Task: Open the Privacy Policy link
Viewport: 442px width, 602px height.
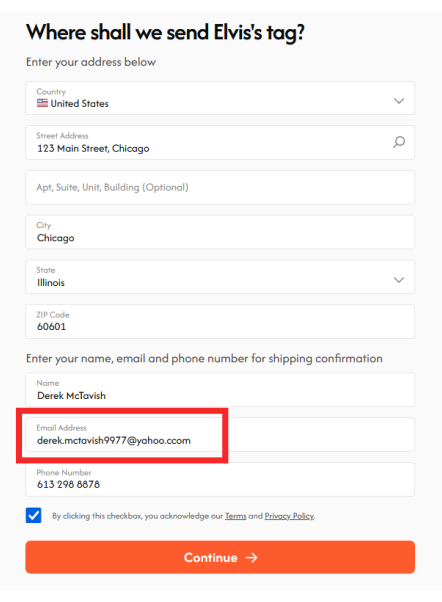Action: pos(289,516)
